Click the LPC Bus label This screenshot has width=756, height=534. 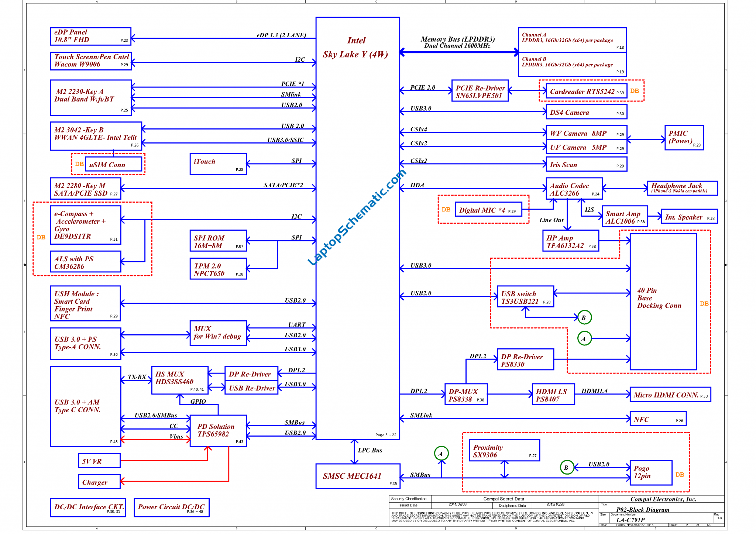(370, 450)
